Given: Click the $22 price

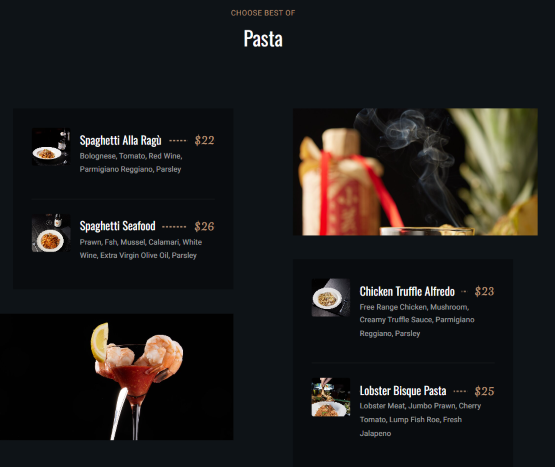Looking at the screenshot, I should pos(204,140).
